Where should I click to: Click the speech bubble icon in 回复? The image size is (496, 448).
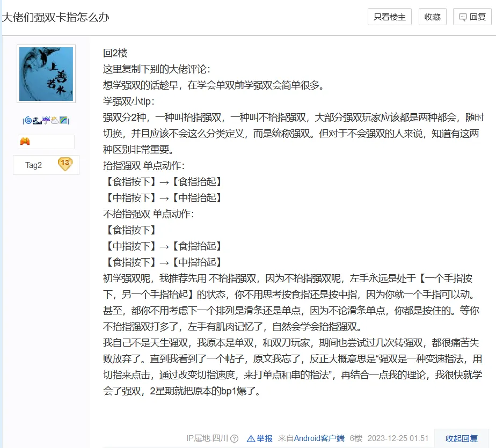pyautogui.click(x=463, y=17)
